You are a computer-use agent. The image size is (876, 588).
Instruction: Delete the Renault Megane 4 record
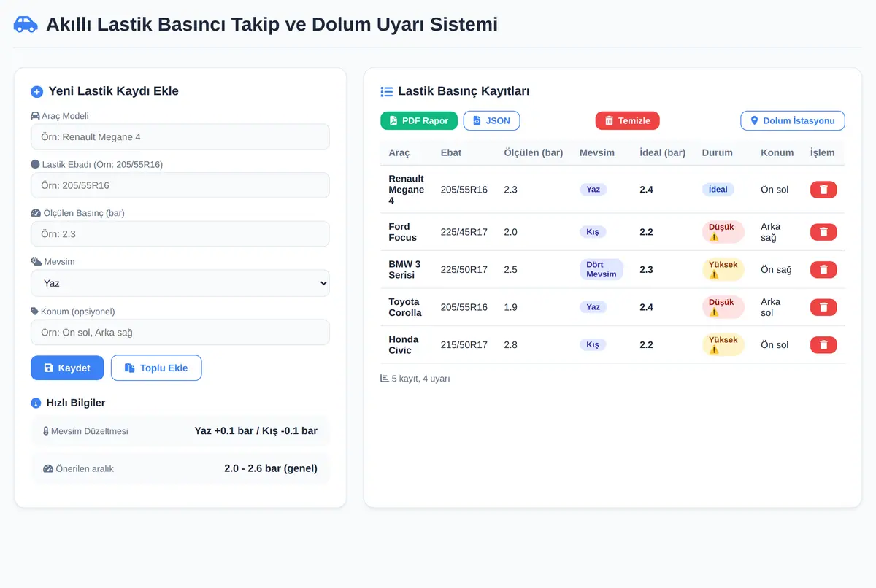pyautogui.click(x=823, y=190)
